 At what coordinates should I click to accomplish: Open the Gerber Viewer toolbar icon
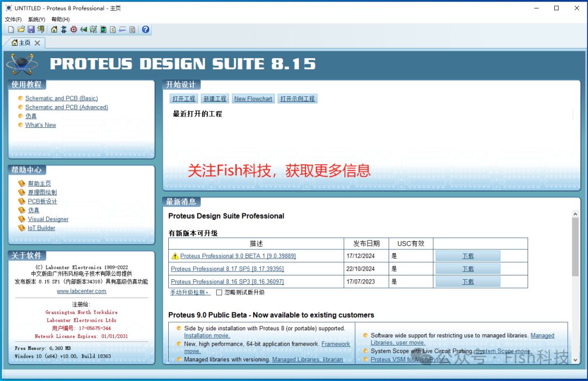[x=93, y=29]
